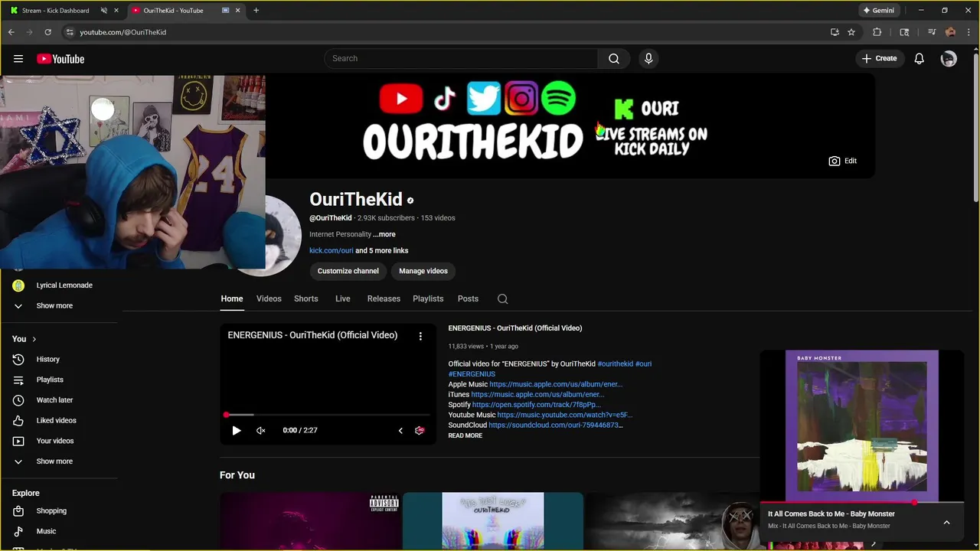Image resolution: width=980 pixels, height=551 pixels.
Task: Click Baby Monster miniplayer thumbnail
Action: point(861,426)
